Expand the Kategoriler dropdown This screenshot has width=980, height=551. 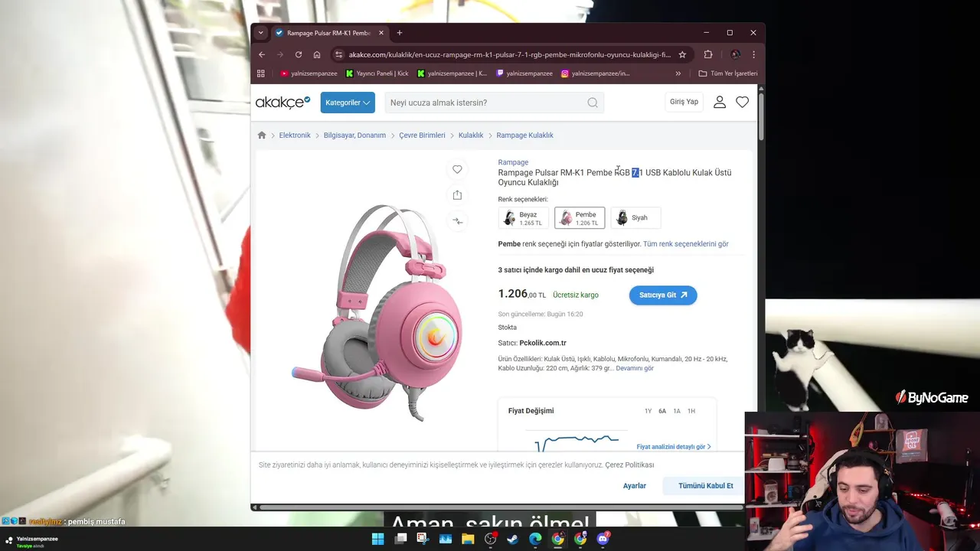tap(348, 103)
